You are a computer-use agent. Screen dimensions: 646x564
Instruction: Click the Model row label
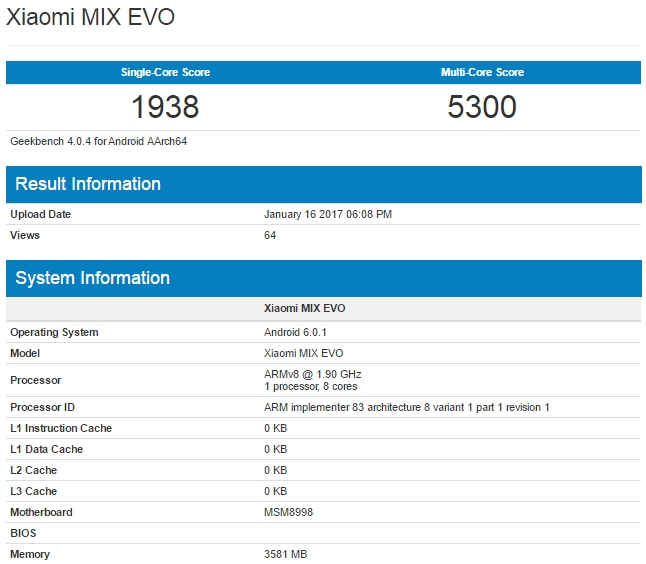click(x=25, y=353)
